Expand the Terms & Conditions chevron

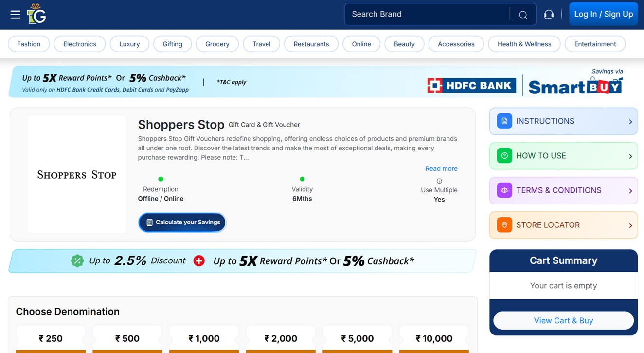tap(630, 191)
